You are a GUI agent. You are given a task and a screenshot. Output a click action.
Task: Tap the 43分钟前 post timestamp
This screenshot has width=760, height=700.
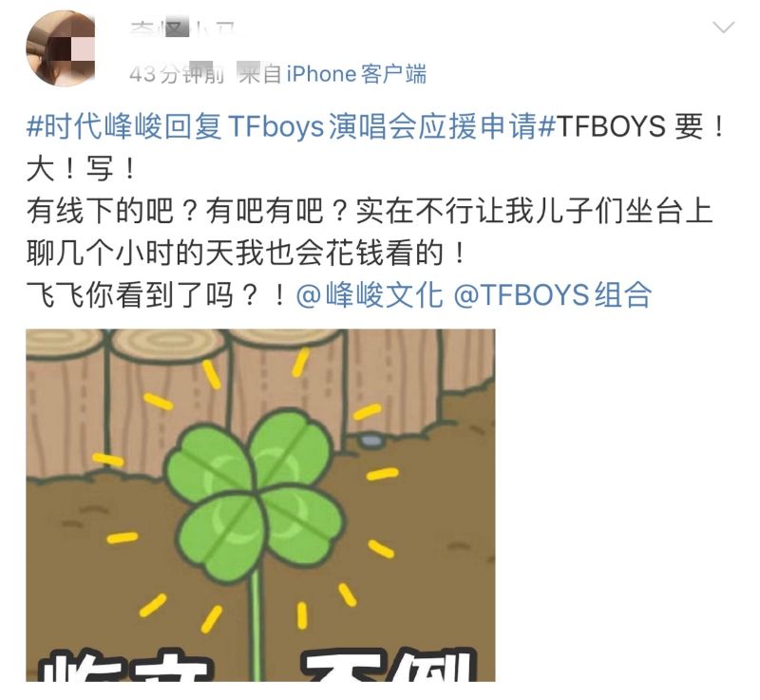177,74
